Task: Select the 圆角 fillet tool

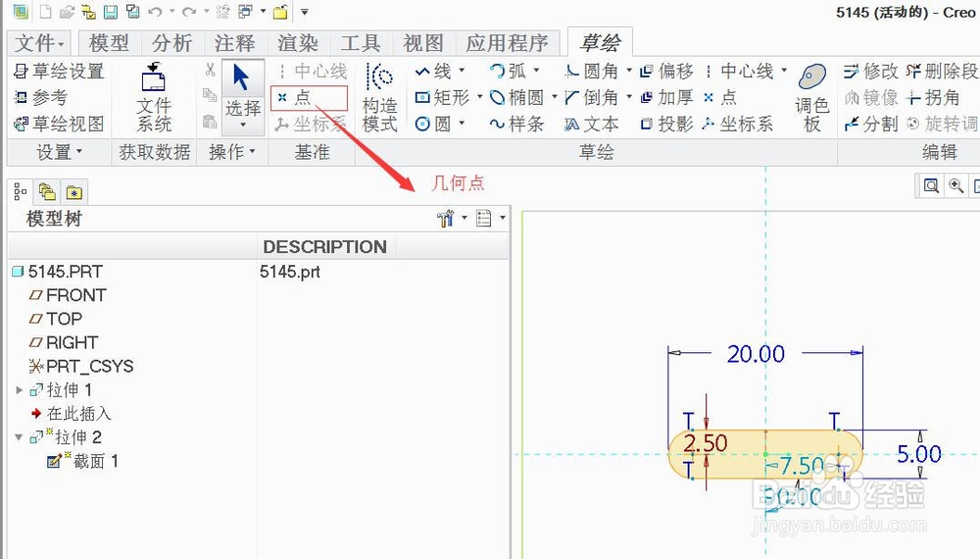Action: coord(591,72)
